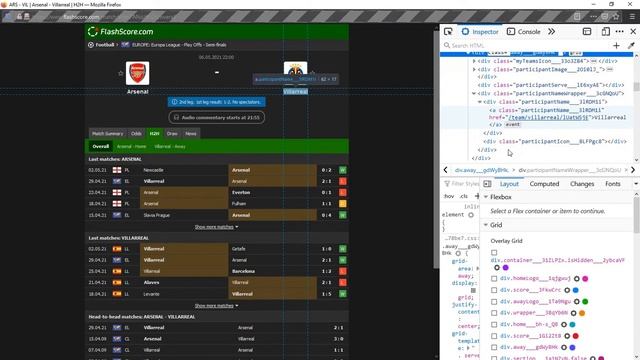Highlight div.awayLogo element target icon
Viewport: 640px width, 360px height.
(x=577, y=302)
